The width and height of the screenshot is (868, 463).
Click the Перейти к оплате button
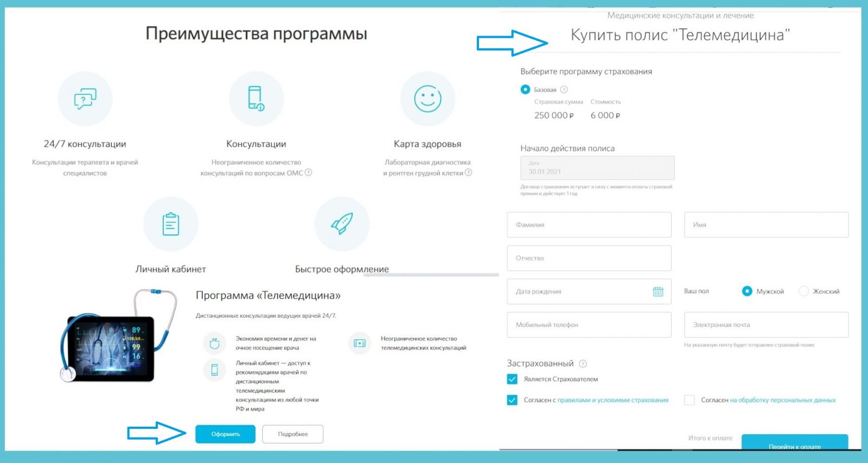pyautogui.click(x=795, y=442)
